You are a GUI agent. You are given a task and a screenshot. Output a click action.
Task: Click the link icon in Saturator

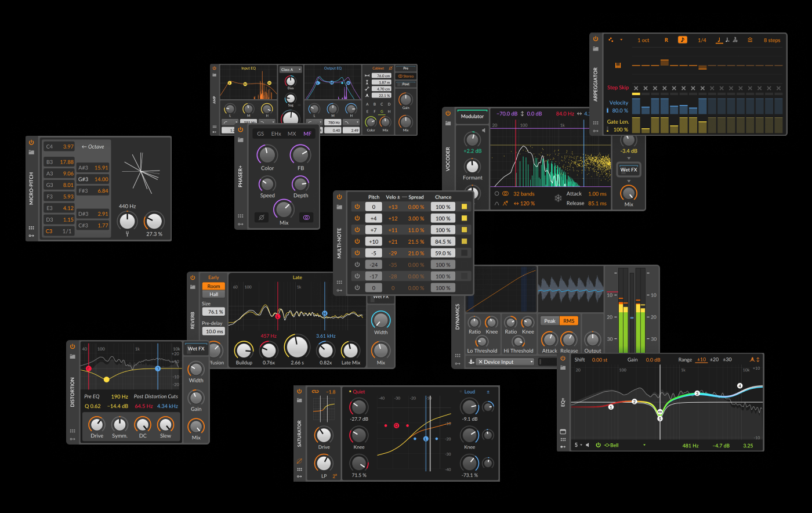click(x=316, y=392)
